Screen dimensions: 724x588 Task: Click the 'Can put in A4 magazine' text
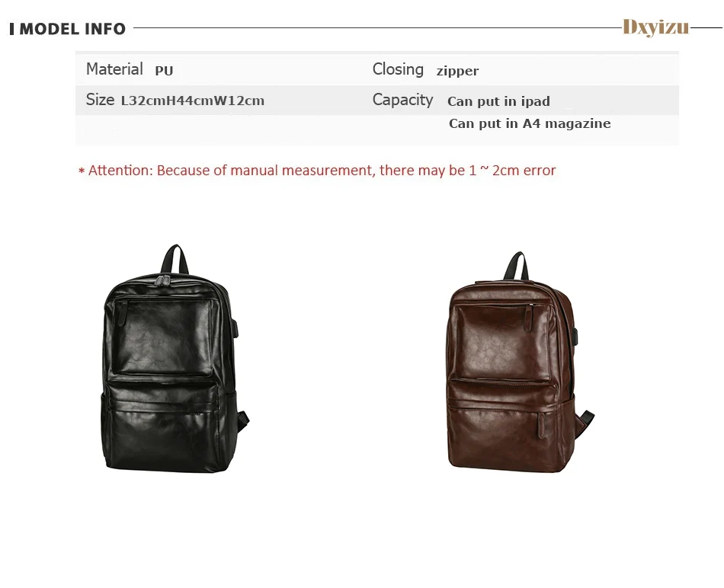point(530,123)
